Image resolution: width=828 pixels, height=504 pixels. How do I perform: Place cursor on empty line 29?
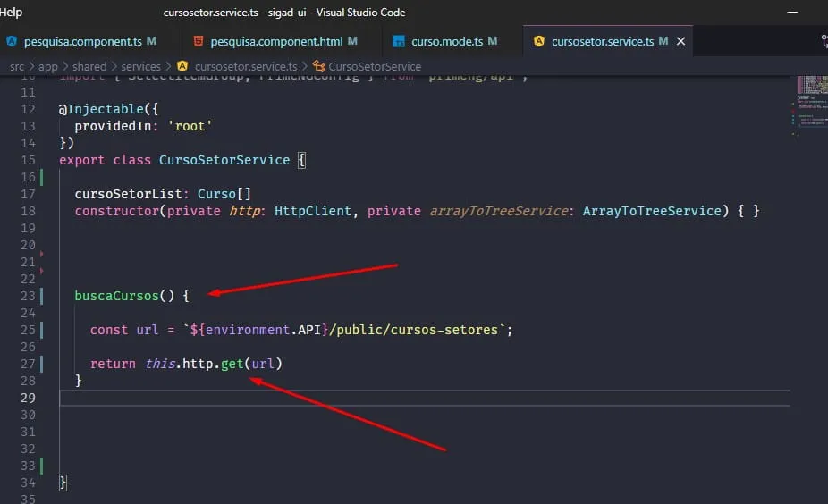click(425, 398)
